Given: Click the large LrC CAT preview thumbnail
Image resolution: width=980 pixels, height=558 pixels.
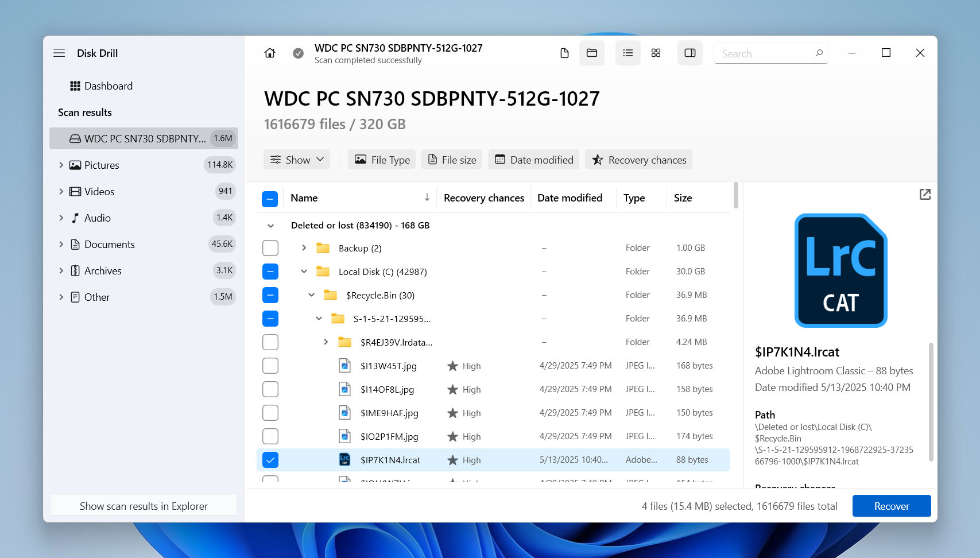Looking at the screenshot, I should [x=840, y=270].
